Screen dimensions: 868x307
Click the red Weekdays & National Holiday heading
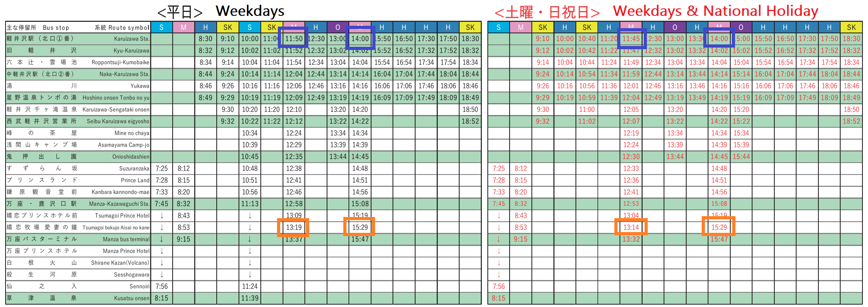715,11
